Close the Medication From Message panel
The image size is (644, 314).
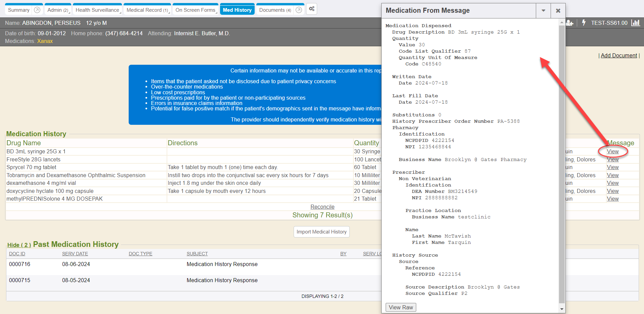tap(558, 11)
